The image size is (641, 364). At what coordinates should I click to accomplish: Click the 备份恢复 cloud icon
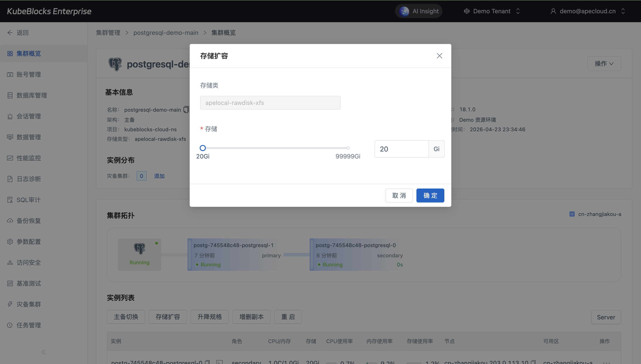click(x=10, y=221)
